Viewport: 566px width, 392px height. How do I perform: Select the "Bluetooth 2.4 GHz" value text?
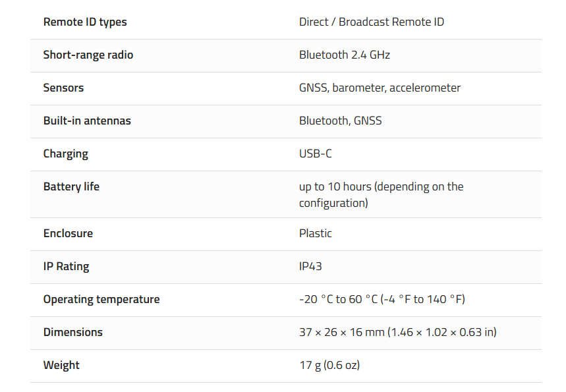(345, 55)
